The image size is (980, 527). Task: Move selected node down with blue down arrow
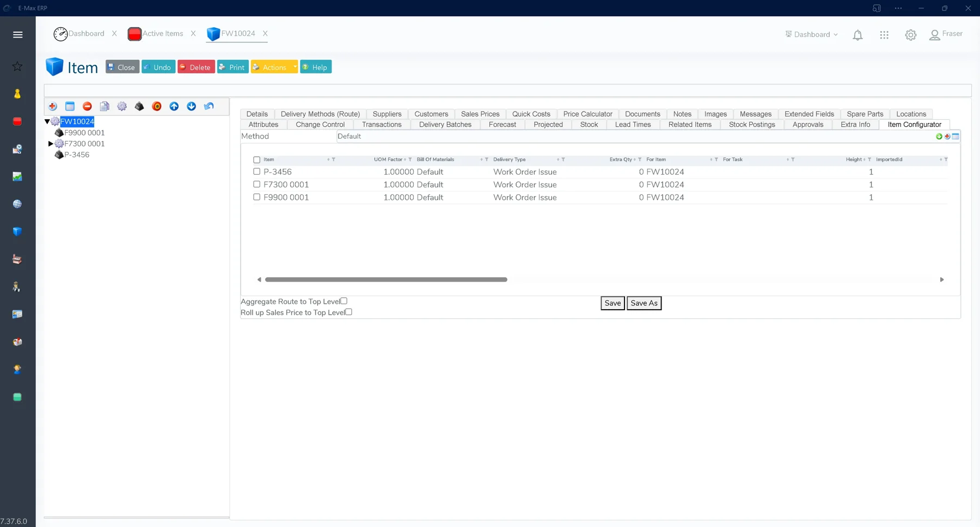click(x=192, y=107)
